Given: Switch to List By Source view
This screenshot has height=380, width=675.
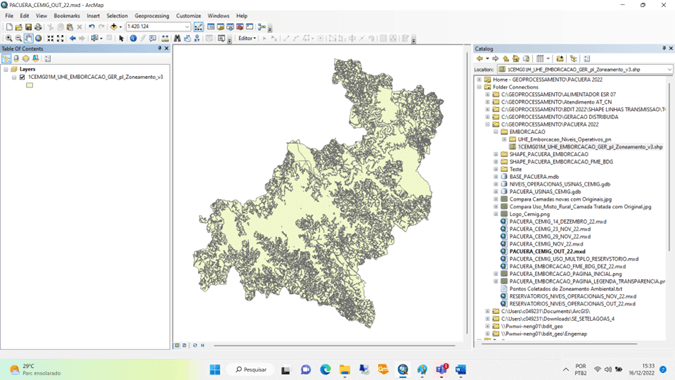Looking at the screenshot, I should coord(16,59).
